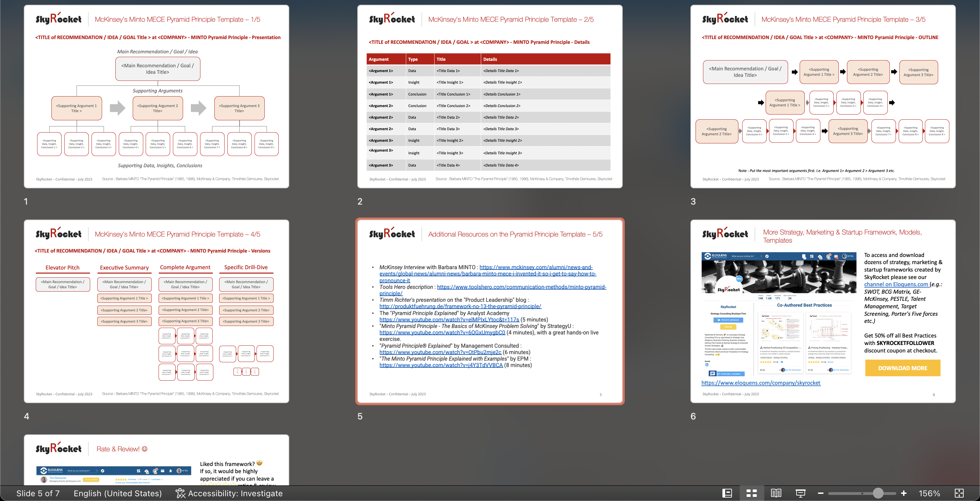Image resolution: width=980 pixels, height=501 pixels.
Task: Click the zoom slider handle
Action: tap(878, 494)
